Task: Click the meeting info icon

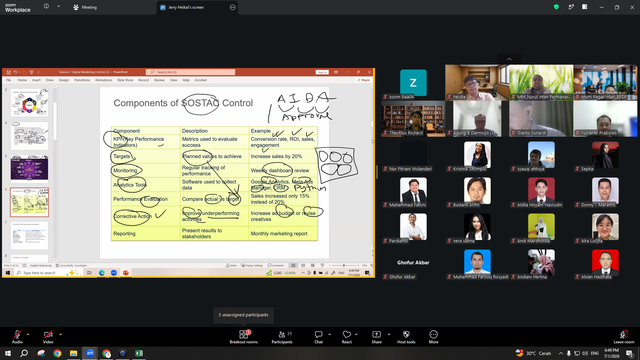Action: click(x=46, y=7)
